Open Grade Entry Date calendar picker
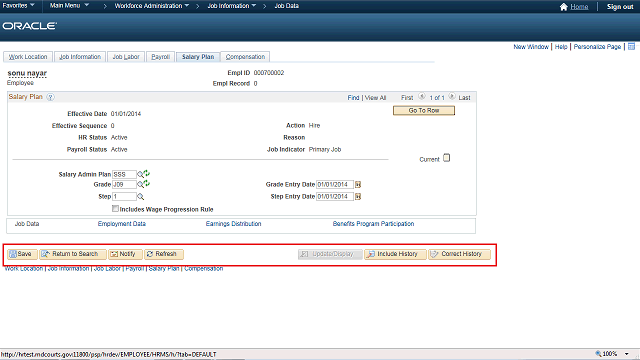The image size is (640, 360). [358, 184]
